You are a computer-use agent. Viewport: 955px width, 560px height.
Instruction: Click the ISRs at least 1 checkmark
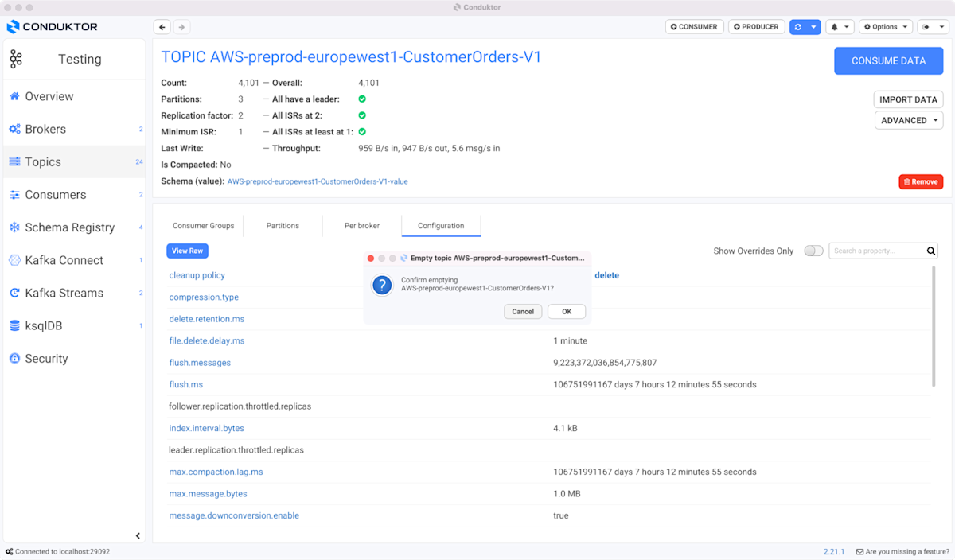tap(362, 132)
